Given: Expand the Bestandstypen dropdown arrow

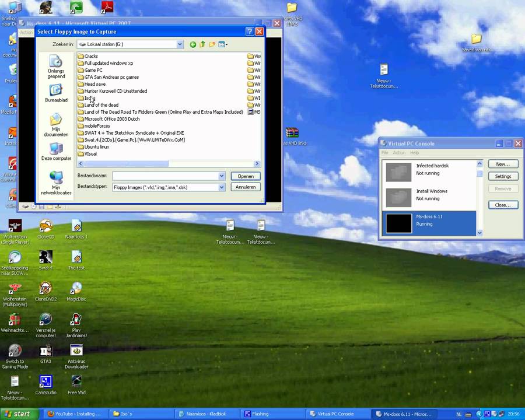Looking at the screenshot, I should click(x=222, y=187).
